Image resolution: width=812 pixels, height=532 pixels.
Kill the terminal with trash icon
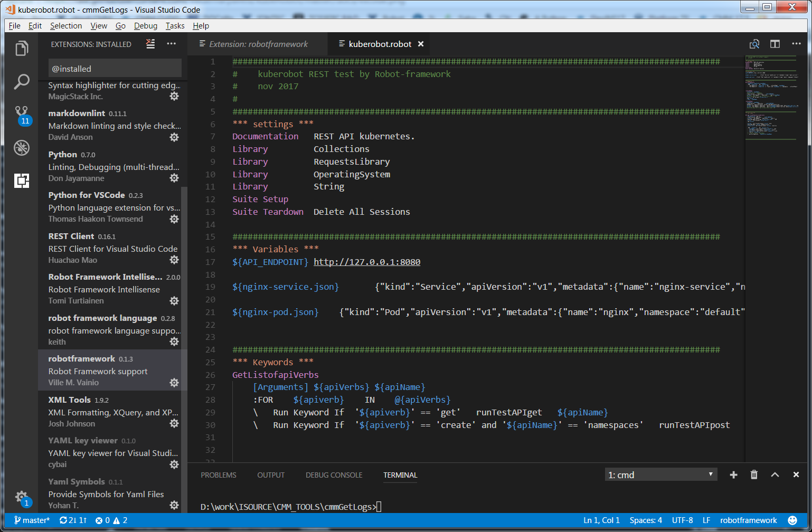point(754,475)
